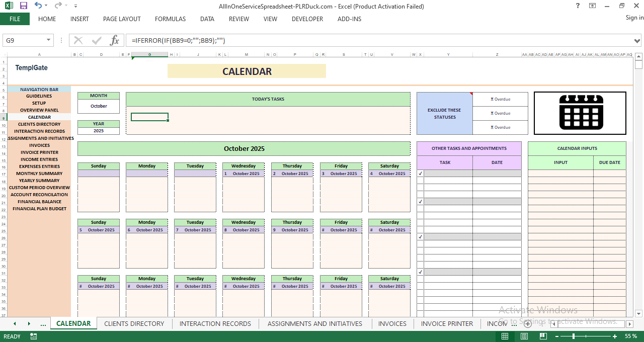Click the formula bar Cancel X icon
The height and width of the screenshot is (342, 644).
[78, 40]
